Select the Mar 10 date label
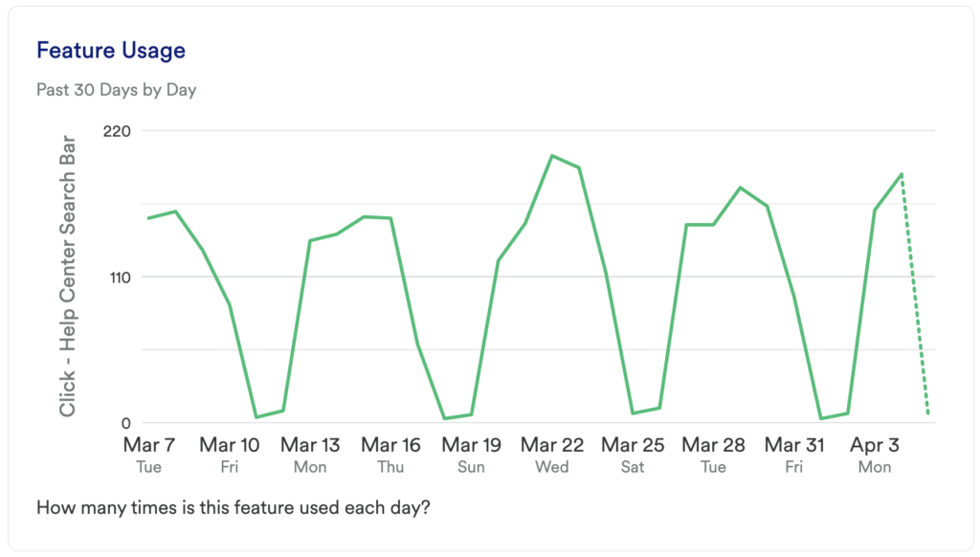The image size is (980, 557). coord(230,445)
